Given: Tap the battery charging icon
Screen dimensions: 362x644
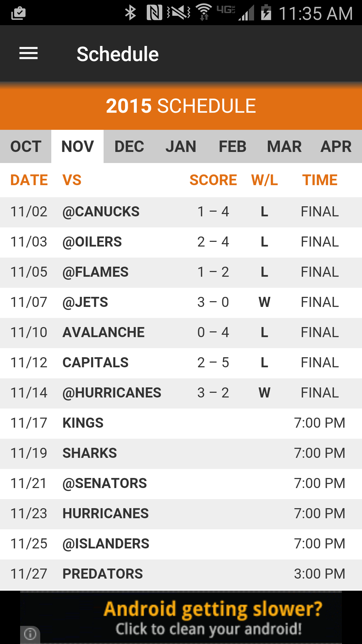Looking at the screenshot, I should [x=266, y=13].
